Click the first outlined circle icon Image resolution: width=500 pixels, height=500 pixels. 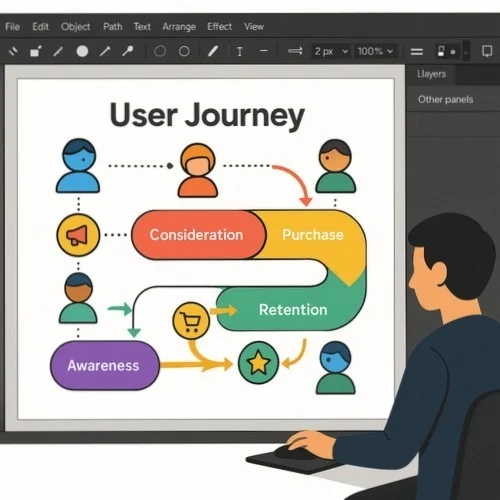pos(160,51)
